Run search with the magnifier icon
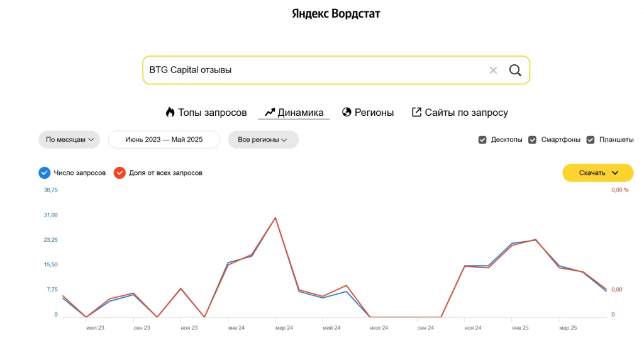The height and width of the screenshot is (340, 644). tap(515, 71)
